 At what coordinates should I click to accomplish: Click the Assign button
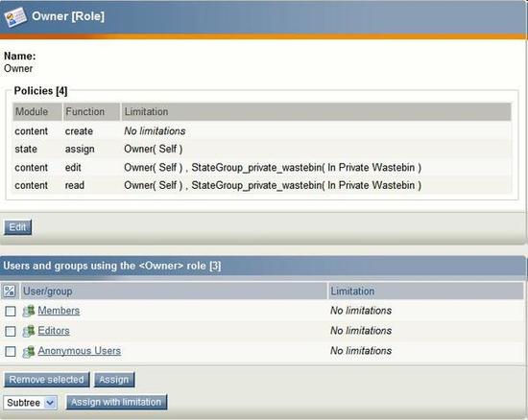(x=114, y=380)
